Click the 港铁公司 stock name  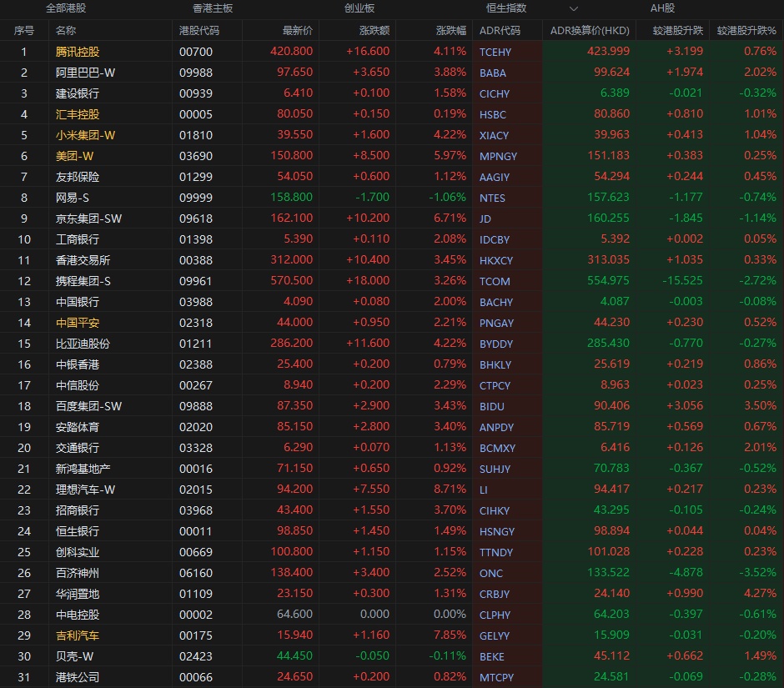(78, 677)
